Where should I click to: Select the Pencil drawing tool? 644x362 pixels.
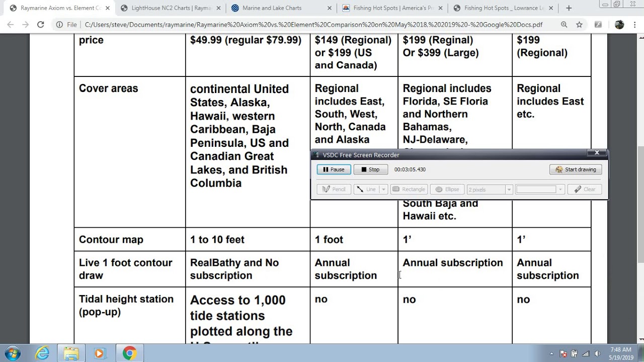pos(334,189)
